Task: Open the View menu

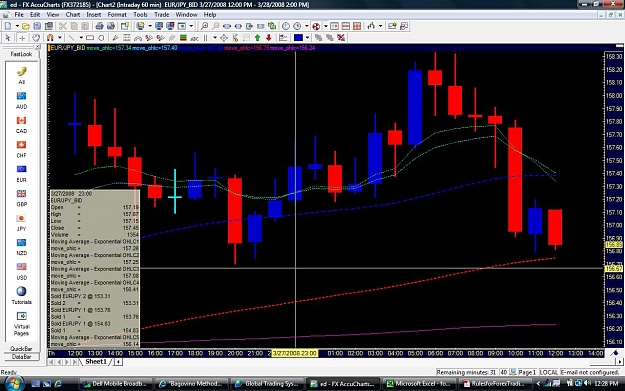Action: (53, 15)
